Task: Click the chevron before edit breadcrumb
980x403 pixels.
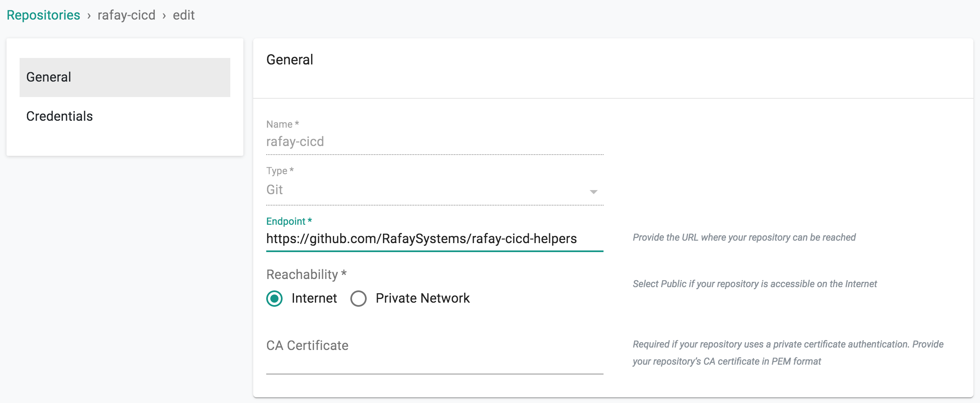Action: point(164,16)
